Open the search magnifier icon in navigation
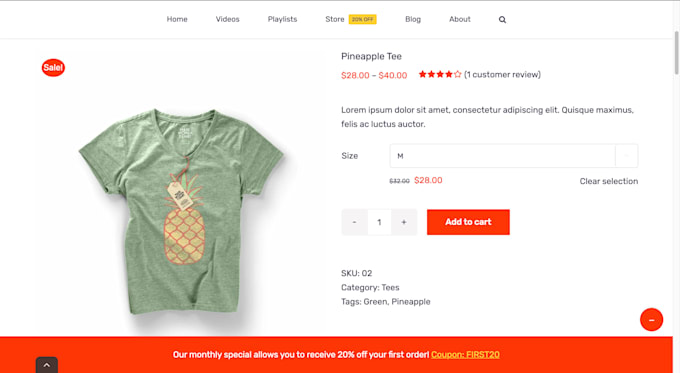680x373 pixels. (502, 20)
